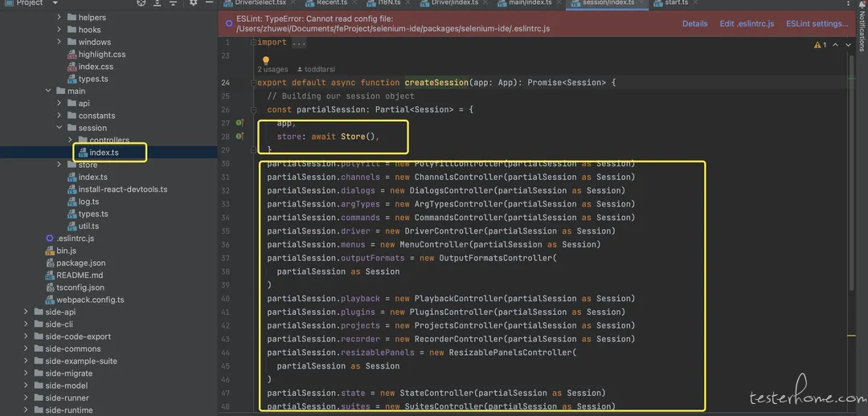This screenshot has width=868, height=416.
Task: Expand the side-runner folder
Action: 26,398
